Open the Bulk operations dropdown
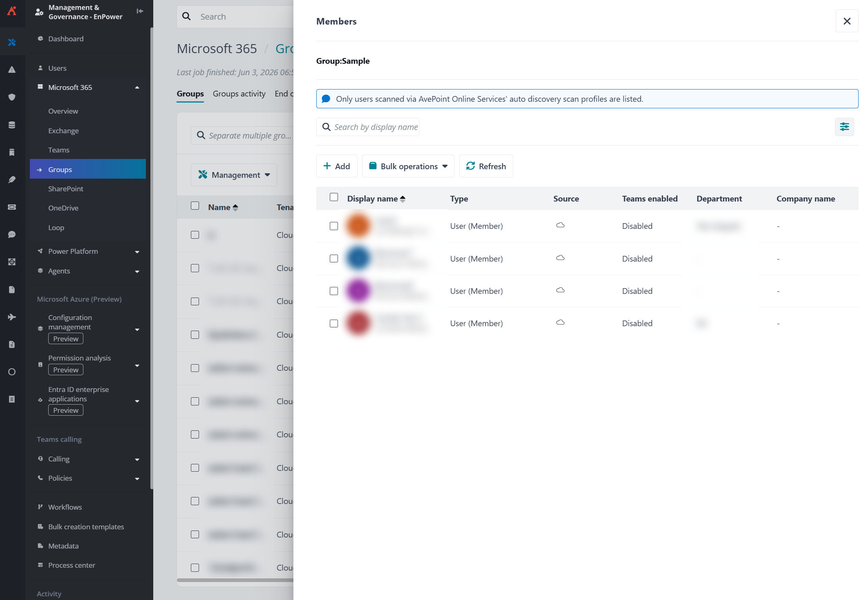Viewport: 868px width, 600px height. pos(408,166)
